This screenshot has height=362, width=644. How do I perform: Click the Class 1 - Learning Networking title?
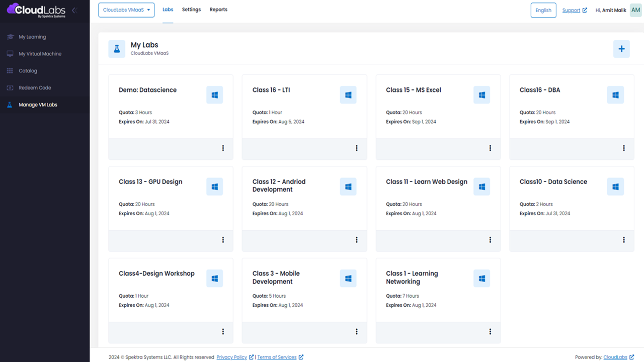(x=412, y=278)
